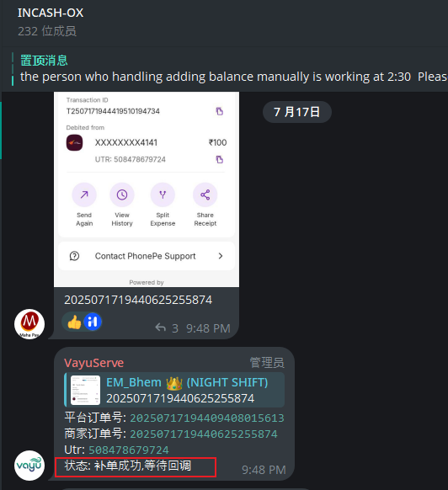Click the blue reaction badge
Screen dimensions: 448x490
93,322
